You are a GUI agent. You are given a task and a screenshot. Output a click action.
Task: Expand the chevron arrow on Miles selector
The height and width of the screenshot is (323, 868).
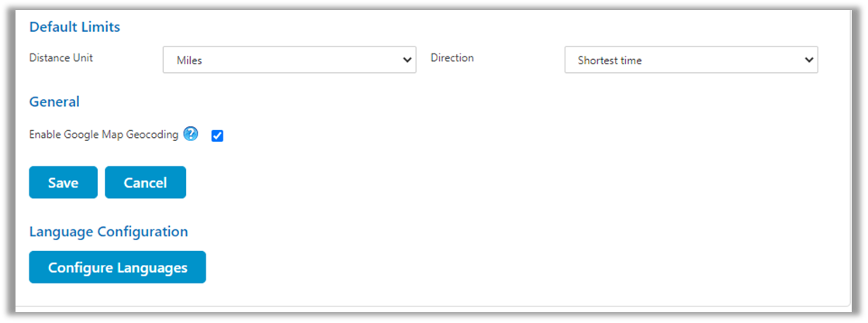click(407, 60)
